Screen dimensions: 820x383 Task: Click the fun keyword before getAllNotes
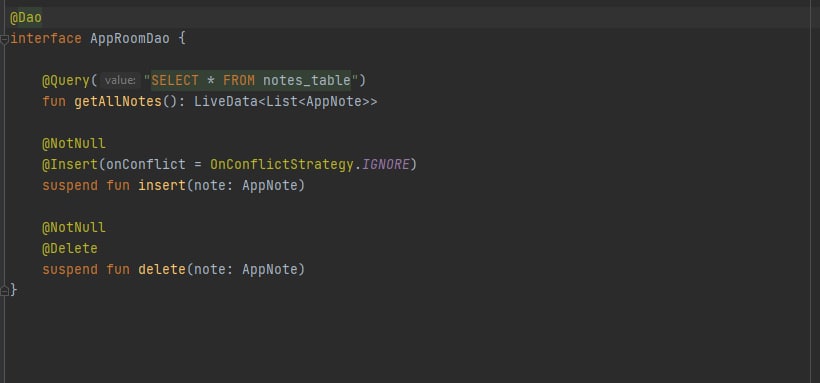click(x=54, y=102)
